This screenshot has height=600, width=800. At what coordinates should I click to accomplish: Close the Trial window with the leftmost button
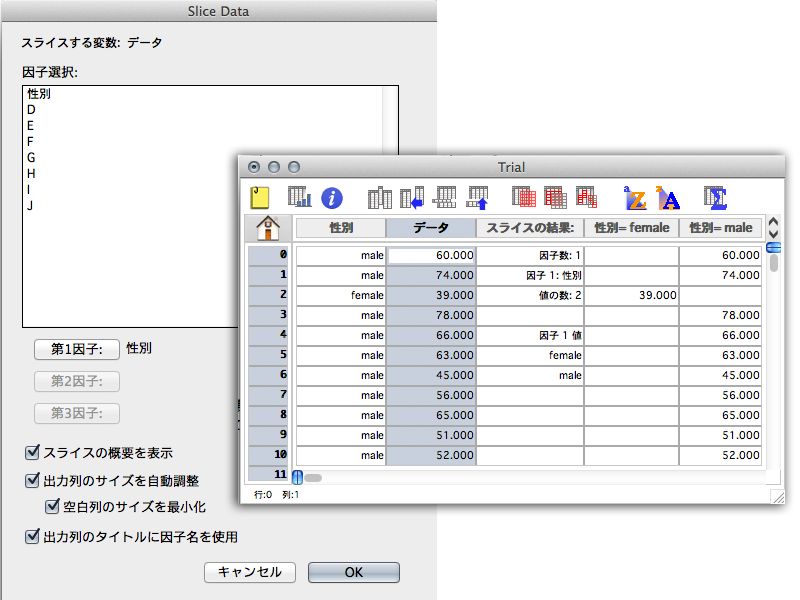pyautogui.click(x=254, y=167)
